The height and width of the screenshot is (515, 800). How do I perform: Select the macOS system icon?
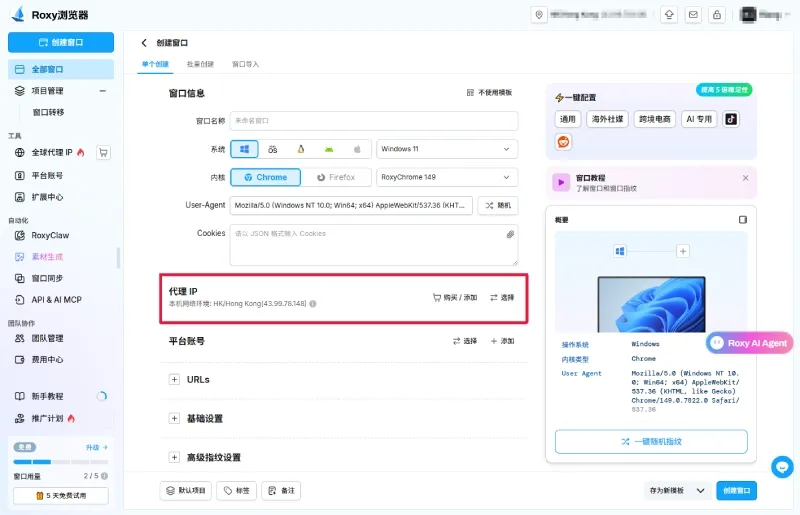[x=273, y=149]
